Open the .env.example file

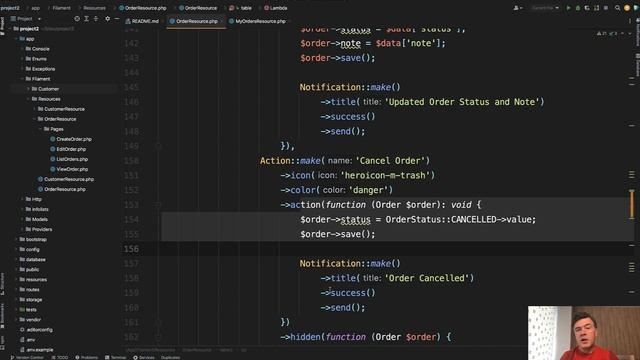(x=36, y=350)
